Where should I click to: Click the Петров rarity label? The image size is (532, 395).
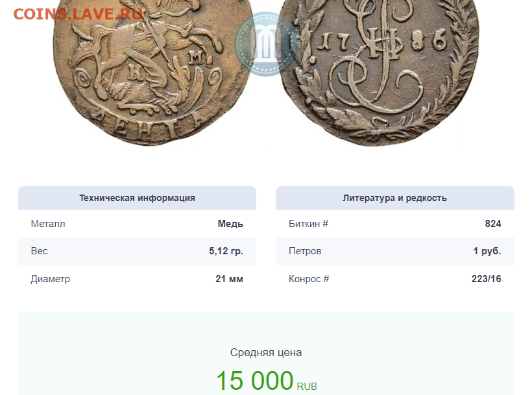tap(305, 251)
